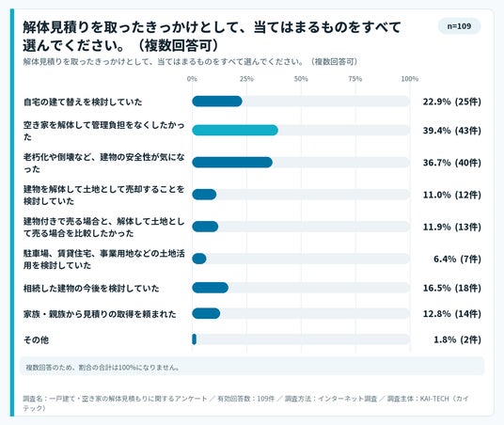Click the 50% axis label
Screen dimensions: 504x425
tap(301, 79)
